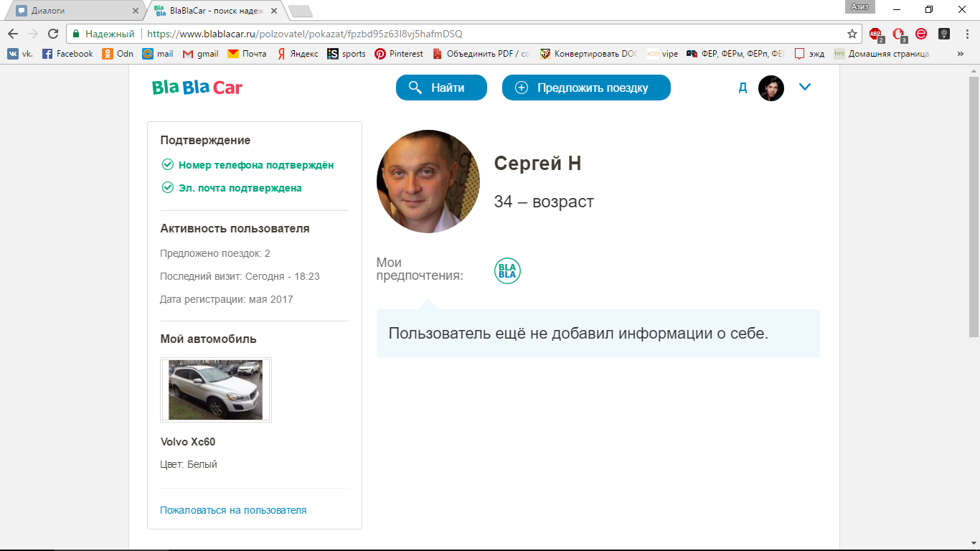Click the Volvo Xc60 car name
Screen dimensions: 980x551
188,442
